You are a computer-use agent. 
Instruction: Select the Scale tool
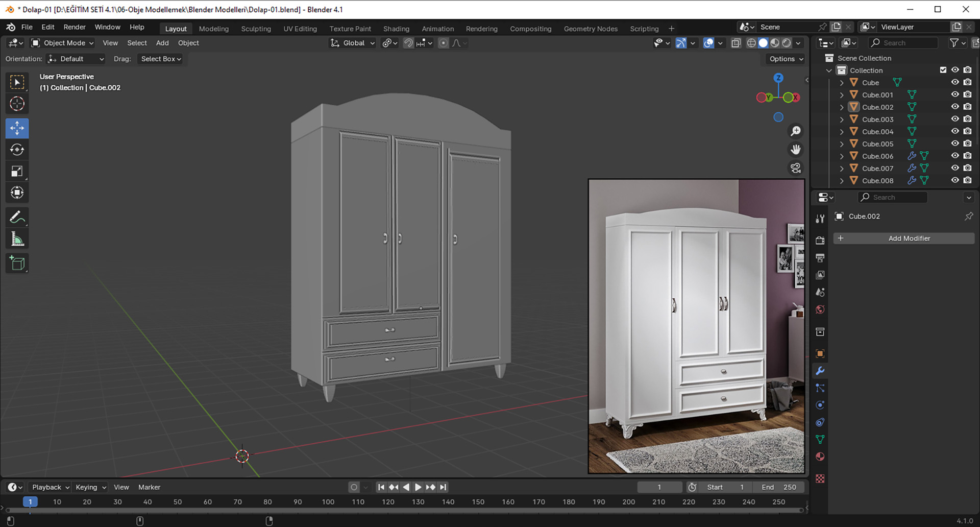[x=17, y=171]
